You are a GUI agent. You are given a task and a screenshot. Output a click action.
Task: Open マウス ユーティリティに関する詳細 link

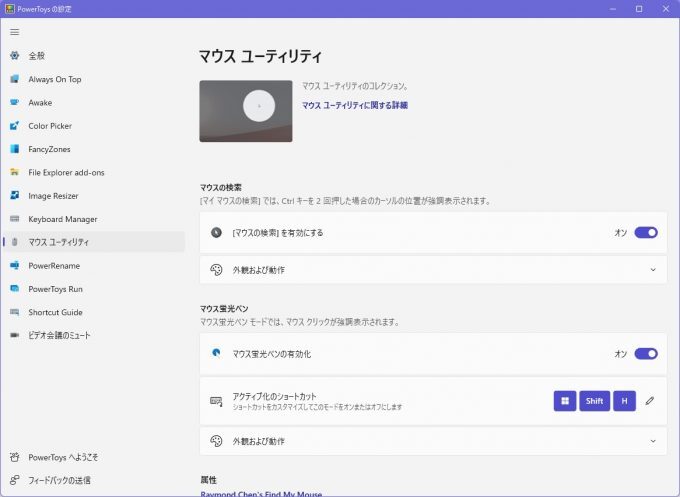coord(355,105)
